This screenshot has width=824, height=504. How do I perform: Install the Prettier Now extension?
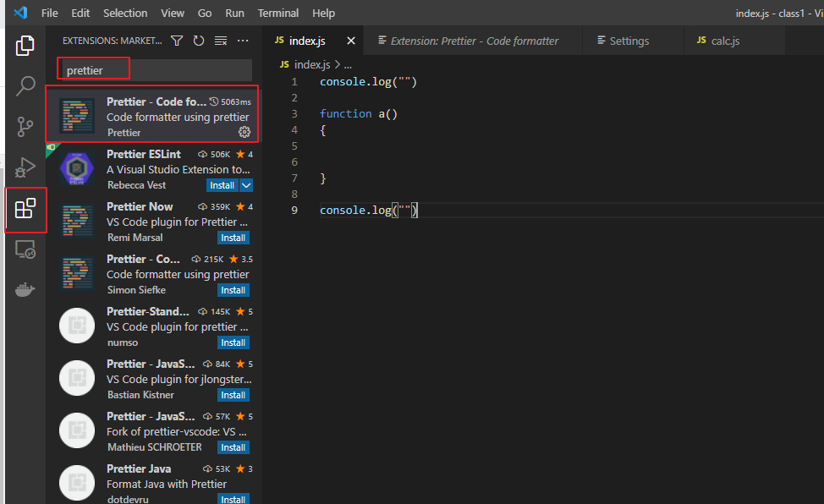tap(233, 238)
